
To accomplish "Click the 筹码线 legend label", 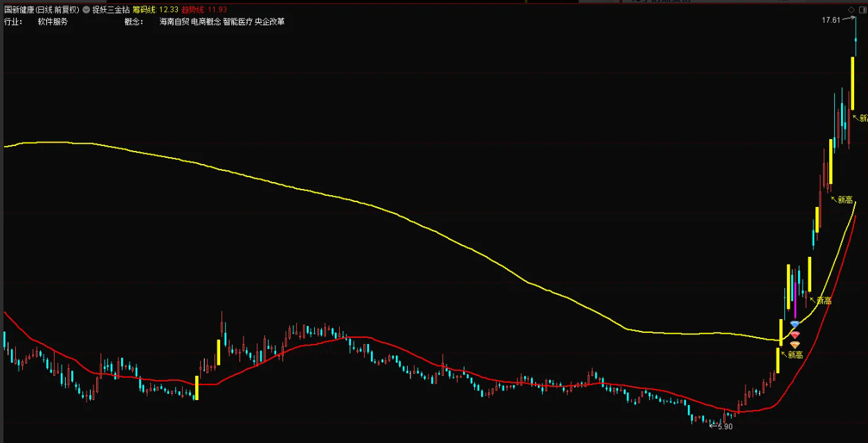I will pos(144,10).
